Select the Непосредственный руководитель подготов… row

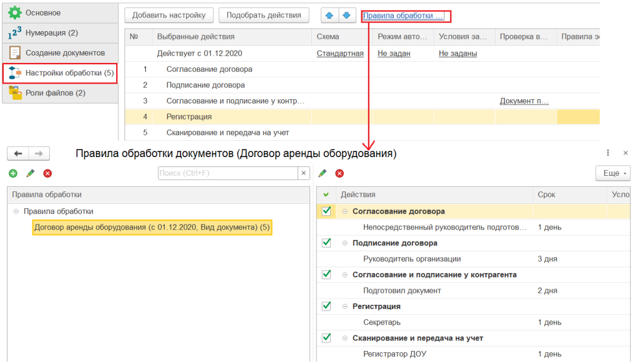tap(473, 228)
